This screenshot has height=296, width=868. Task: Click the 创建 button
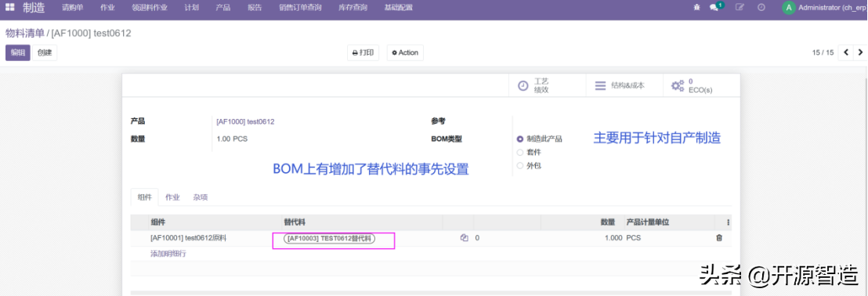point(45,52)
